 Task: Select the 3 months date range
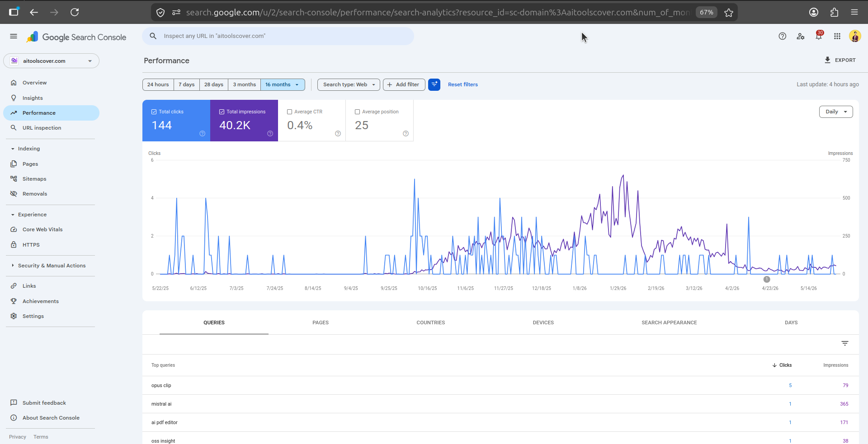(245, 84)
